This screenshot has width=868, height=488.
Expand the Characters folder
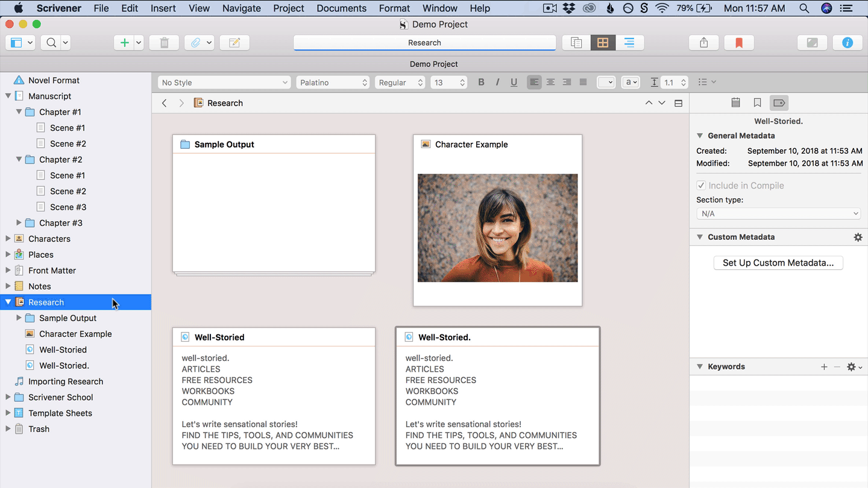[x=8, y=239]
